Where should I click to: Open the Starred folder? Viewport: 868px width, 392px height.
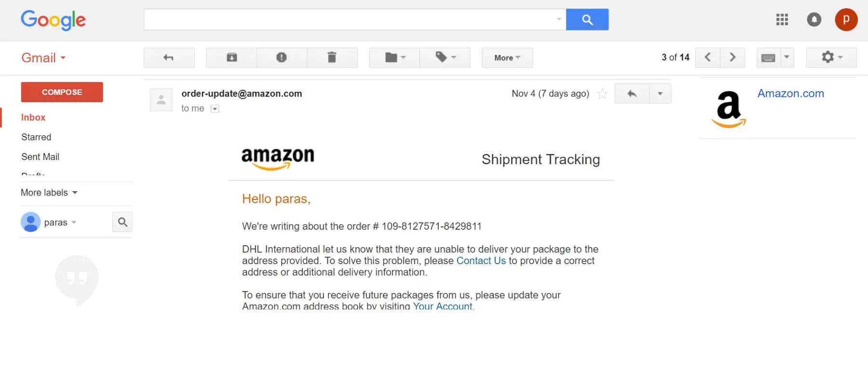pyautogui.click(x=36, y=137)
